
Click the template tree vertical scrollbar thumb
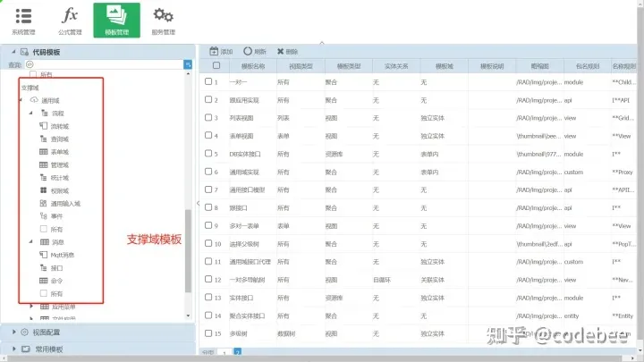[188, 251]
